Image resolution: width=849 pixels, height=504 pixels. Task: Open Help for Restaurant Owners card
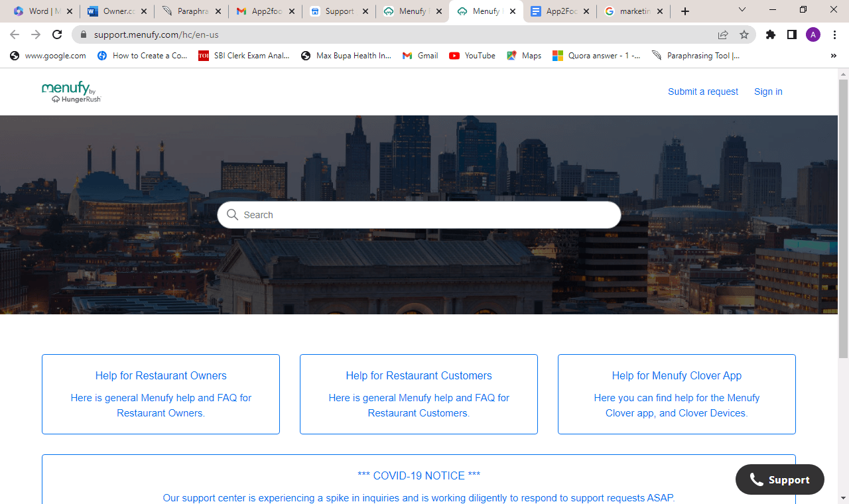(x=161, y=394)
